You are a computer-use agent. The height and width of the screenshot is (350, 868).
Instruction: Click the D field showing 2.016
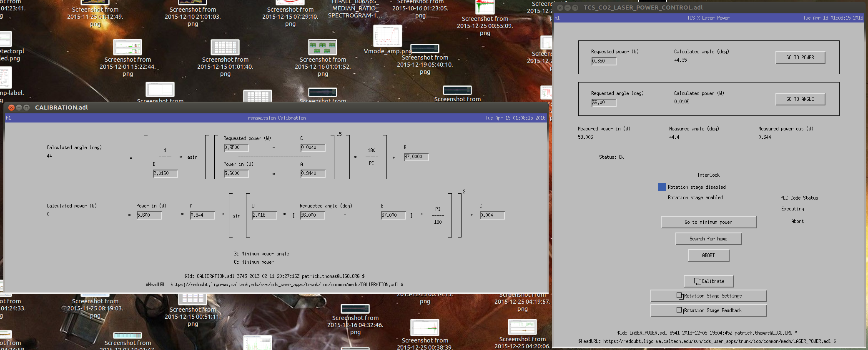pyautogui.click(x=264, y=215)
